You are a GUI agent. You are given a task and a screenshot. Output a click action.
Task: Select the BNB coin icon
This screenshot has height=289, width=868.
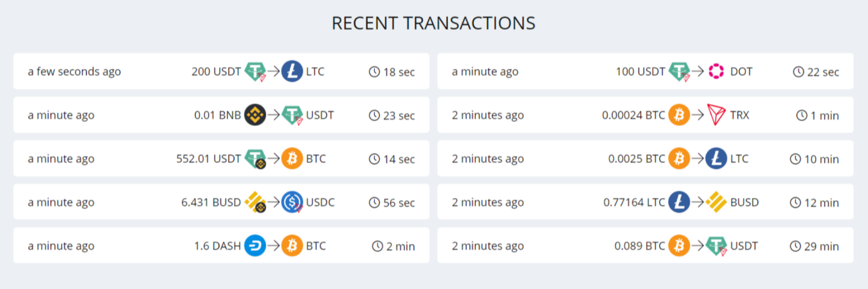[255, 115]
